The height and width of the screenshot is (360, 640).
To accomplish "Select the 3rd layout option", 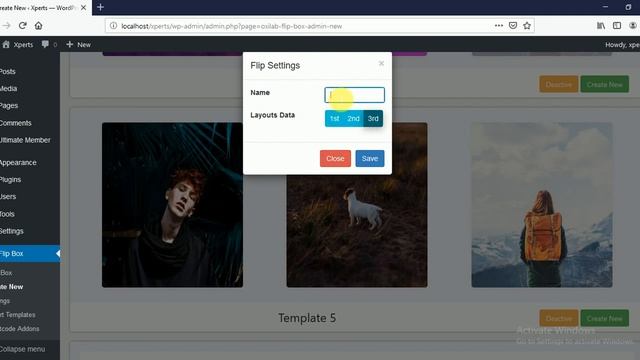I will click(x=373, y=118).
